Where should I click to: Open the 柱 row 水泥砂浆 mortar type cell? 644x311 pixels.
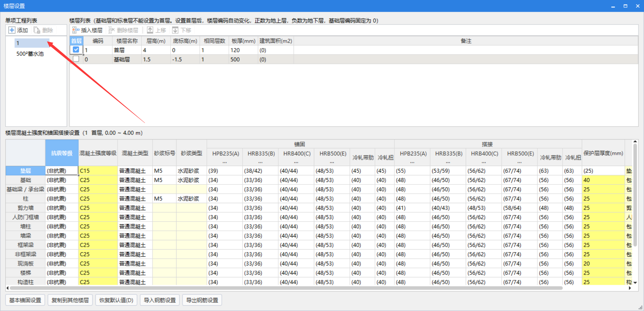(x=191, y=199)
